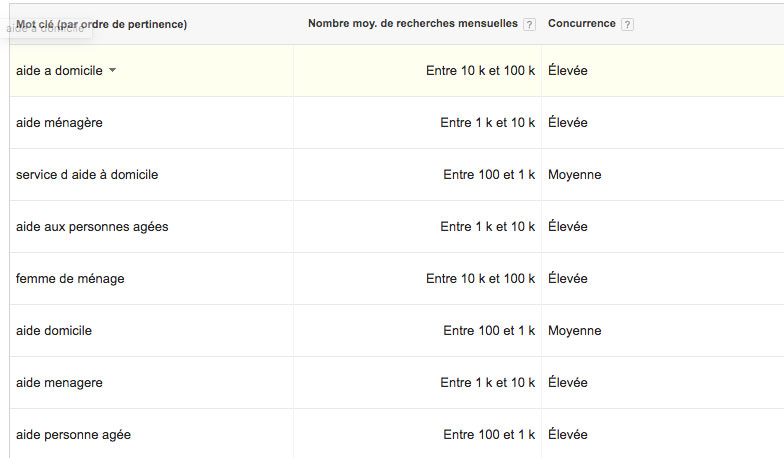
Task: Click search volume for aide domicile
Action: click(x=489, y=330)
